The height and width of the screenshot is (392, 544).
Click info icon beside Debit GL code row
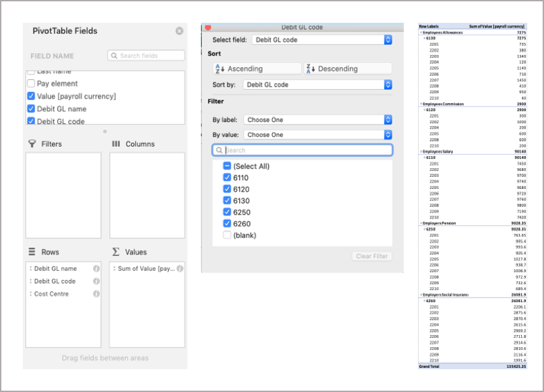point(96,281)
